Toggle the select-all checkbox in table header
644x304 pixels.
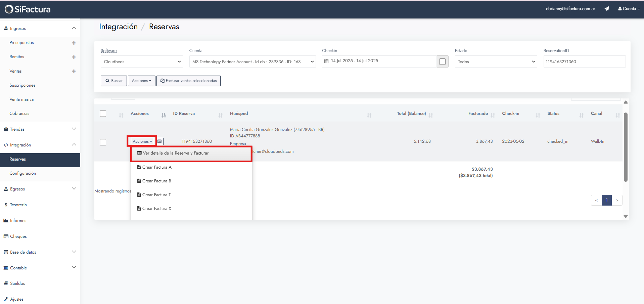[x=103, y=114]
